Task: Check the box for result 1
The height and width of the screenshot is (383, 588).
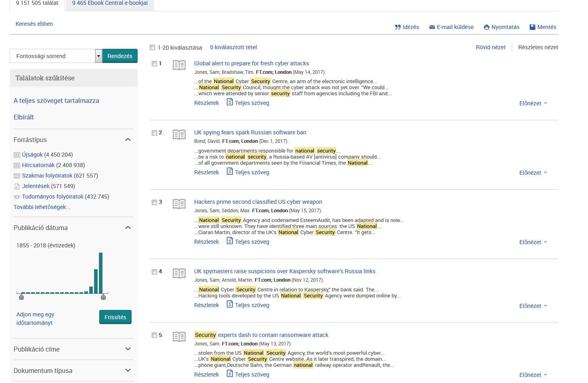Action: pos(154,63)
